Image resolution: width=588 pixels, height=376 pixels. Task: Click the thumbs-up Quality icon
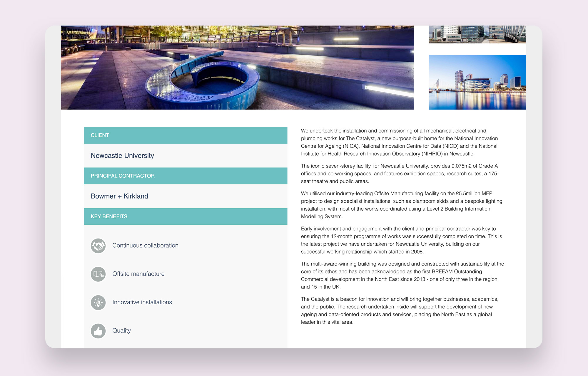tap(98, 331)
